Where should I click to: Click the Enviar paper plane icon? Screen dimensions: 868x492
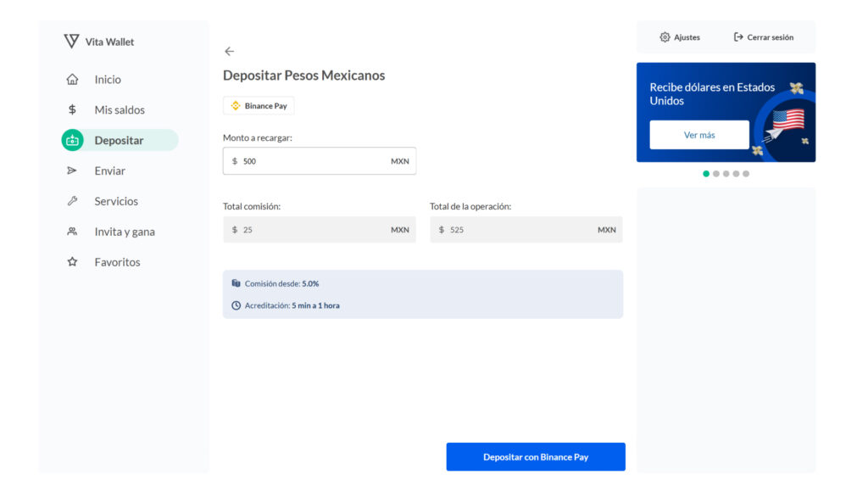(x=72, y=171)
